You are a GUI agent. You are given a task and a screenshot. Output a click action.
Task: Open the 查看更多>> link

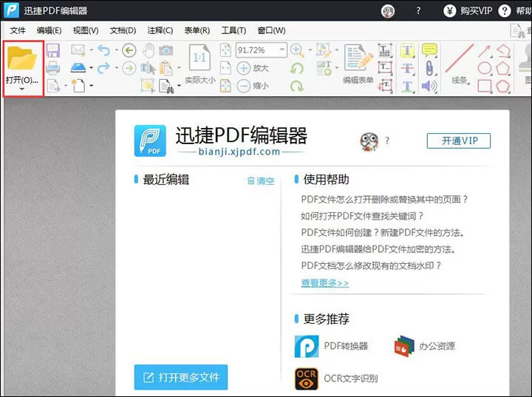[324, 282]
